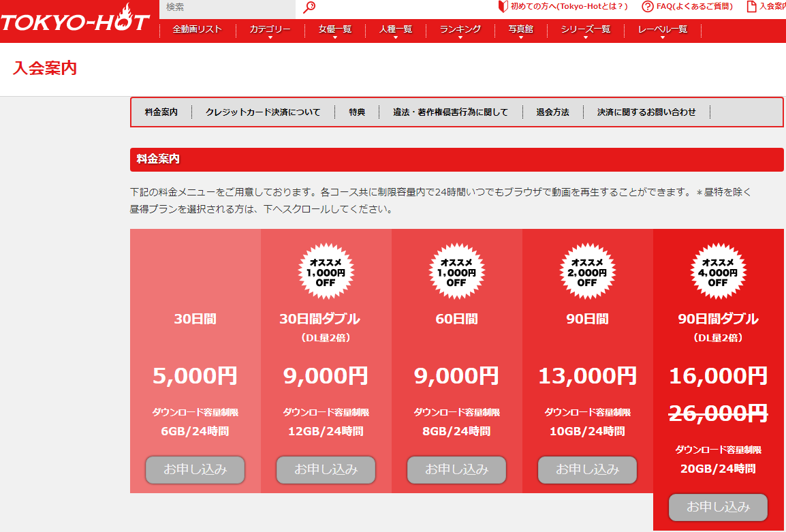Switch to the 退会方法 section tab
The width and height of the screenshot is (786, 532).
(552, 112)
